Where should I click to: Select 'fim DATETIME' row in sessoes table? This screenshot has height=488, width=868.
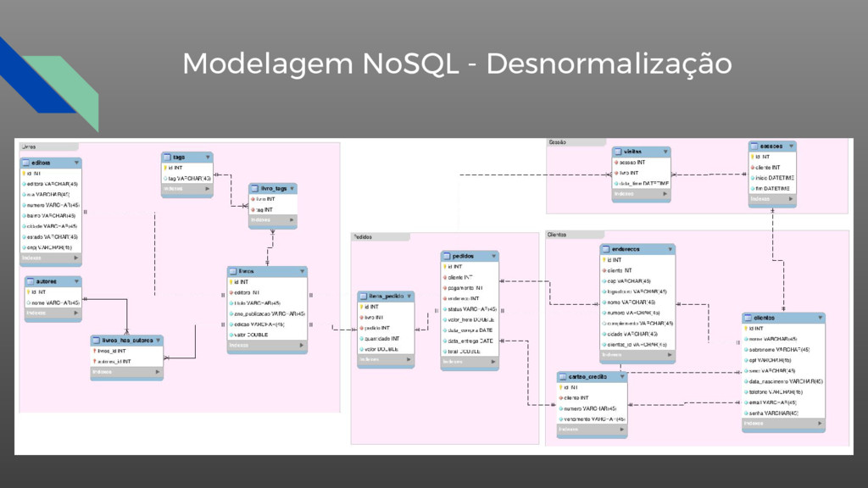[772, 189]
